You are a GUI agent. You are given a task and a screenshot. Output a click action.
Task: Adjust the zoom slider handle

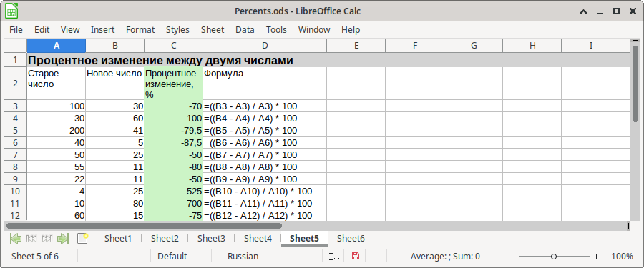554,257
